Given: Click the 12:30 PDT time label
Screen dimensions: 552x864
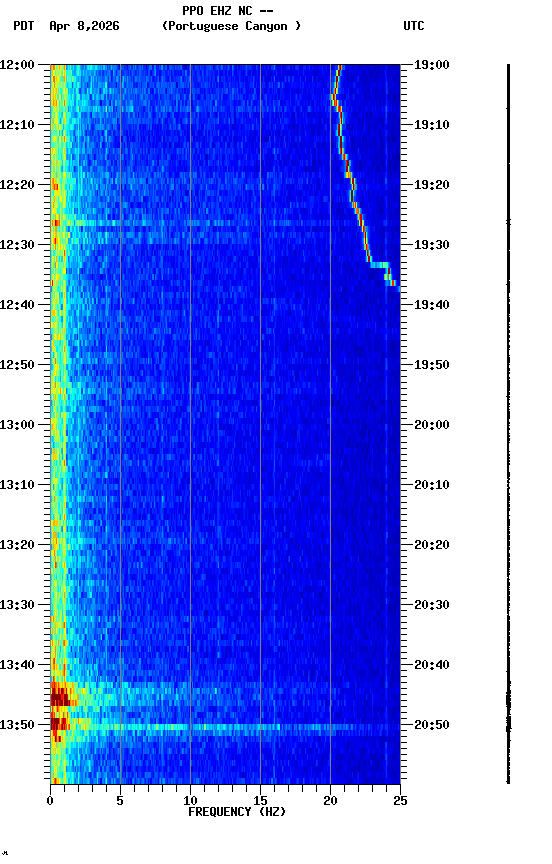Looking at the screenshot, I should point(17,245).
